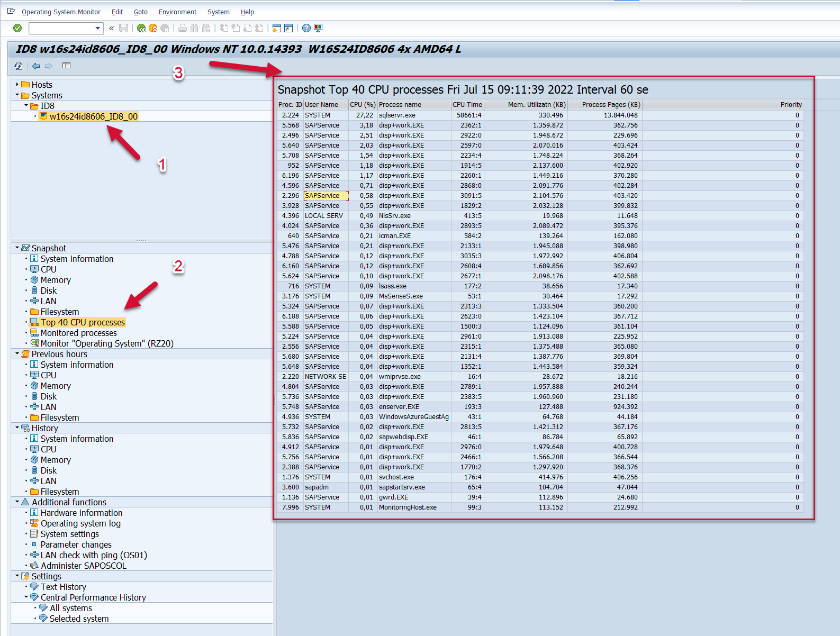Create a new GUI window icon
Viewport: 840px width, 636px height.
point(276,28)
